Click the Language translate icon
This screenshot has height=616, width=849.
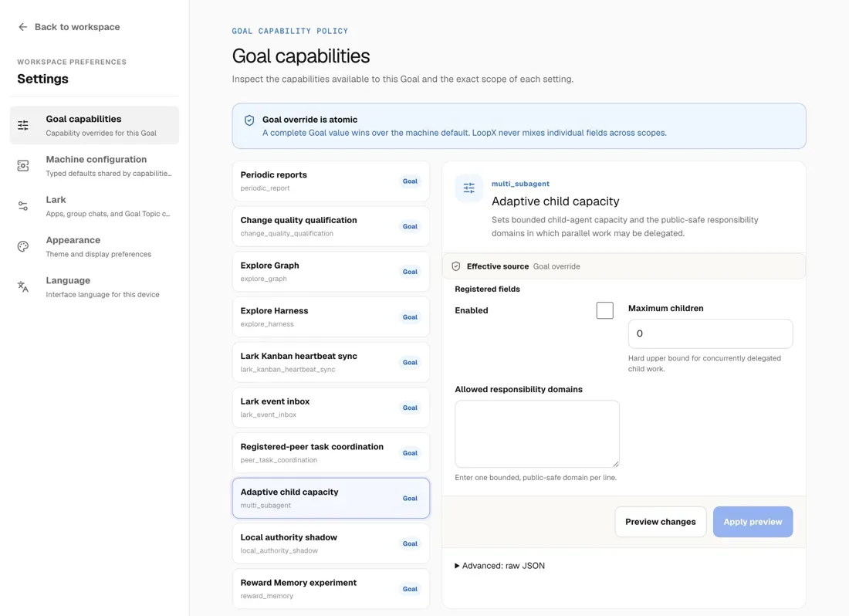(22, 287)
